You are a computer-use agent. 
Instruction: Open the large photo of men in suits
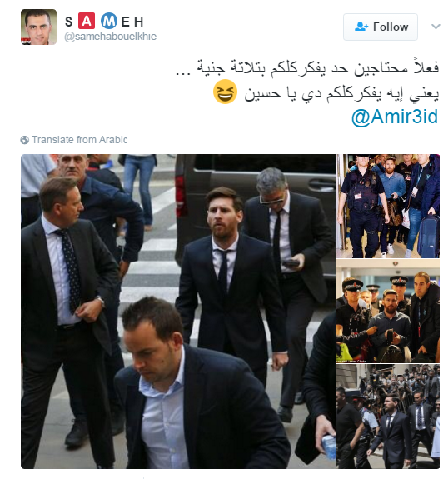(178, 312)
